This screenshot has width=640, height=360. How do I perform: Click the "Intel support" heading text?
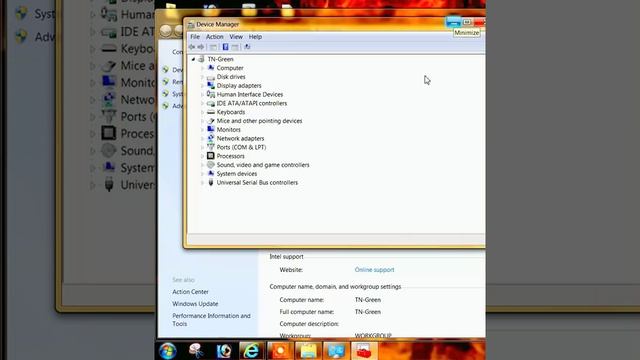pyautogui.click(x=286, y=257)
